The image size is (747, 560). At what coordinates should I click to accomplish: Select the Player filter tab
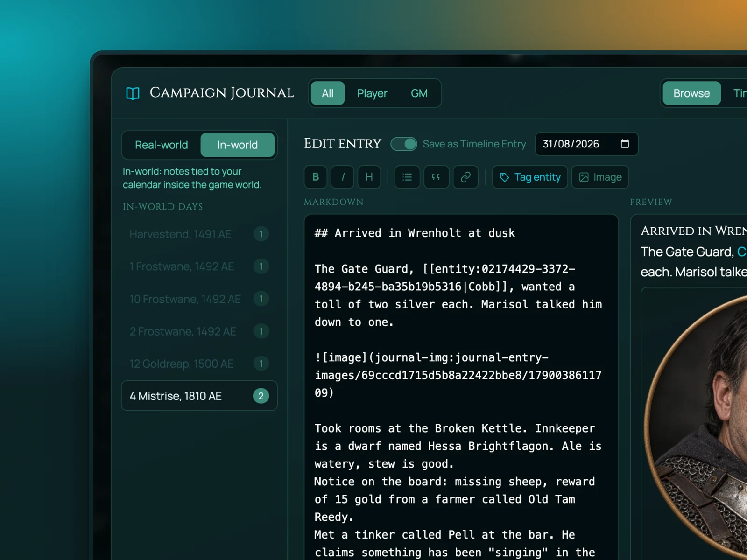coord(372,93)
